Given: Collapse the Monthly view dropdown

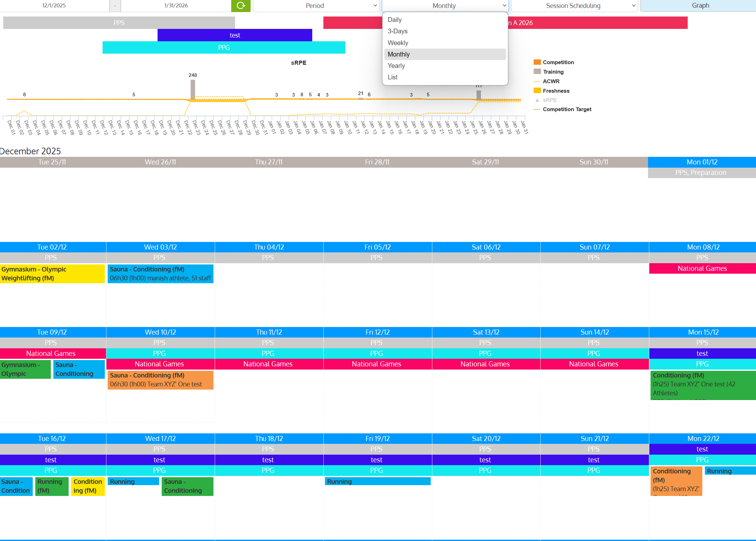Looking at the screenshot, I should click(x=445, y=6).
